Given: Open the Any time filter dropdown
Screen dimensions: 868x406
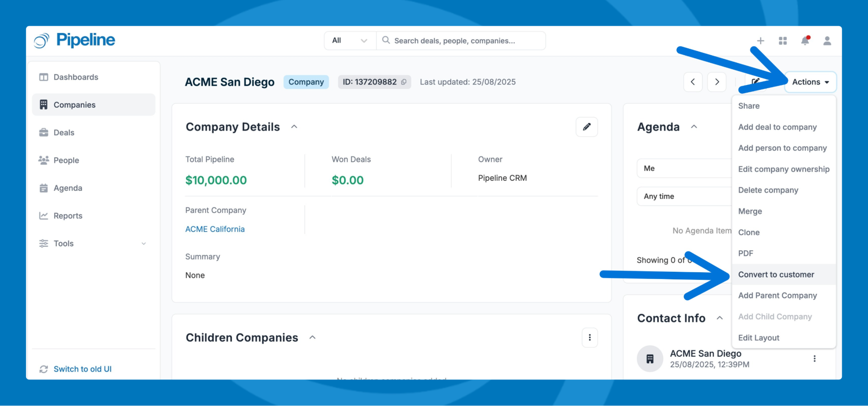Looking at the screenshot, I should [x=684, y=196].
